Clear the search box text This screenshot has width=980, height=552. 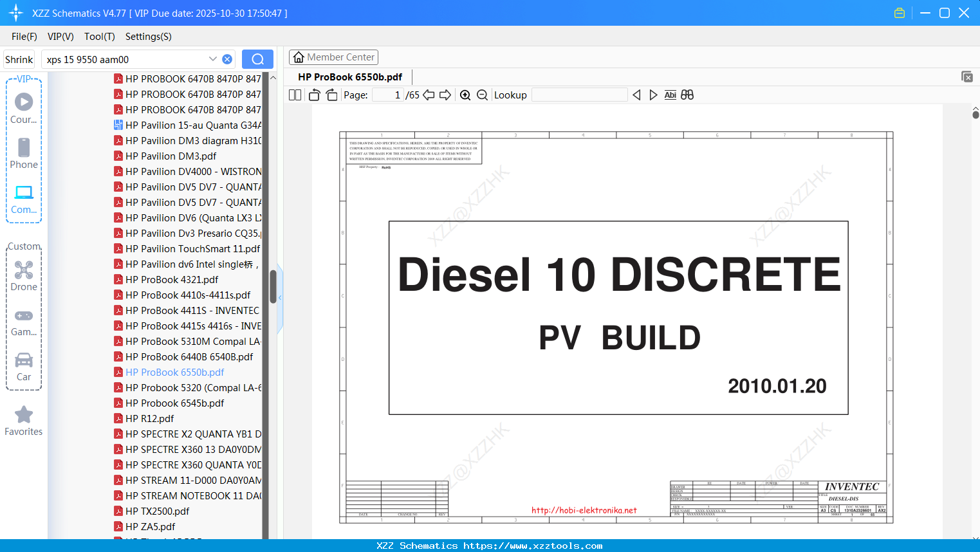[227, 59]
